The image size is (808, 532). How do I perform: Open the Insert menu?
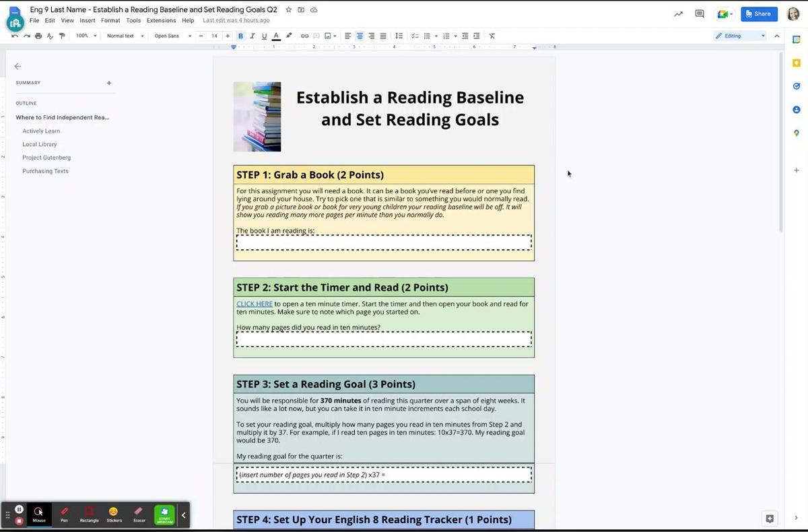tap(88, 20)
